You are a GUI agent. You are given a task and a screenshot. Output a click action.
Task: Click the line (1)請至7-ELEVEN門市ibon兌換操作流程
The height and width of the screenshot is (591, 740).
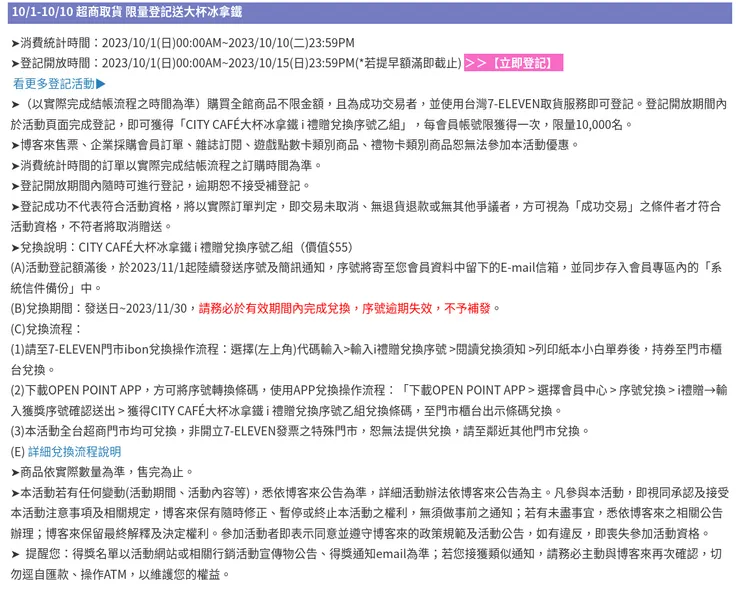click(366, 349)
